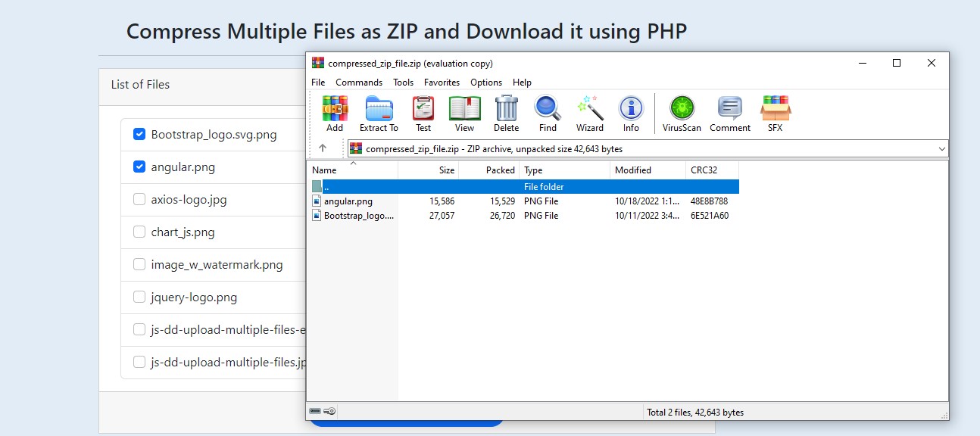The height and width of the screenshot is (436, 980).
Task: Open the Commands menu
Action: [359, 83]
